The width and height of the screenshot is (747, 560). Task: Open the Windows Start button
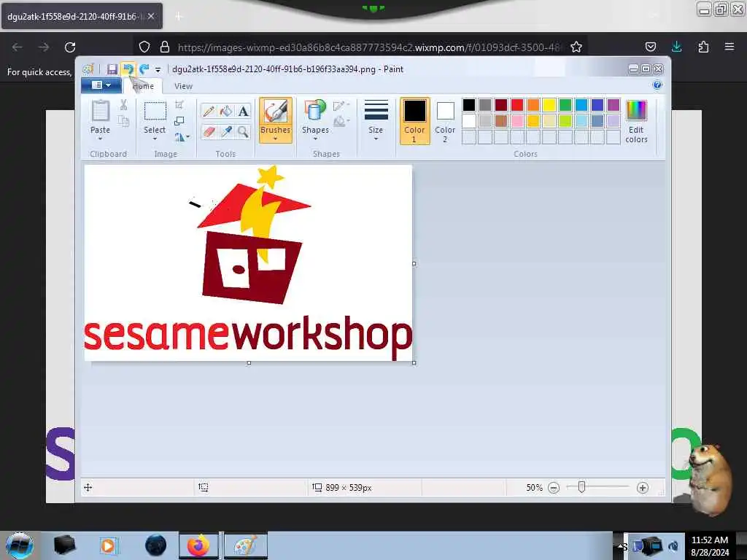pos(20,545)
